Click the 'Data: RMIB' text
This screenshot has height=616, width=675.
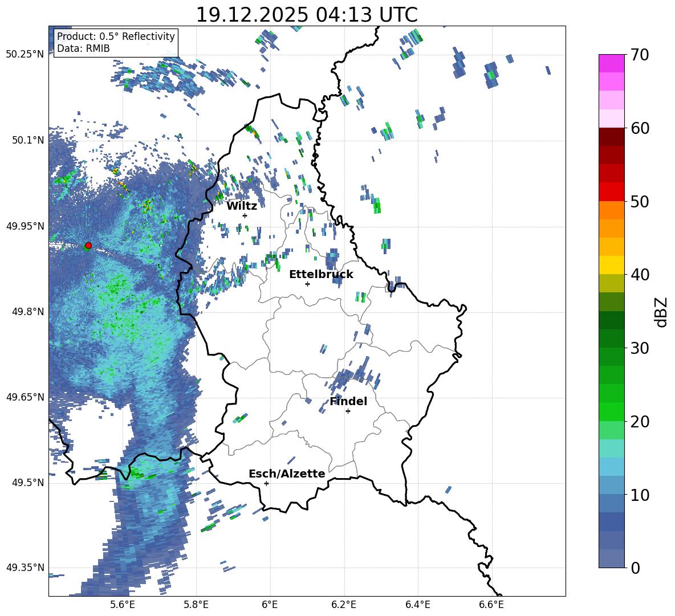click(83, 48)
